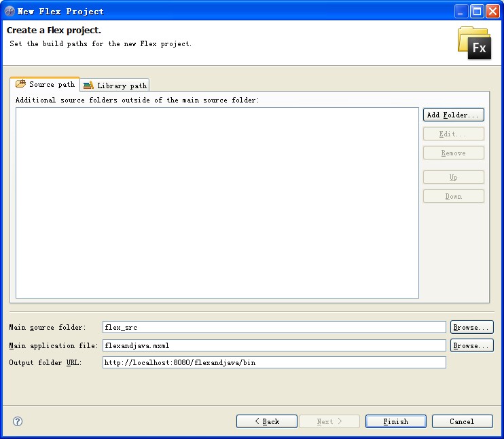
Task: Minimize the New Flex Project window
Action: coord(461,12)
